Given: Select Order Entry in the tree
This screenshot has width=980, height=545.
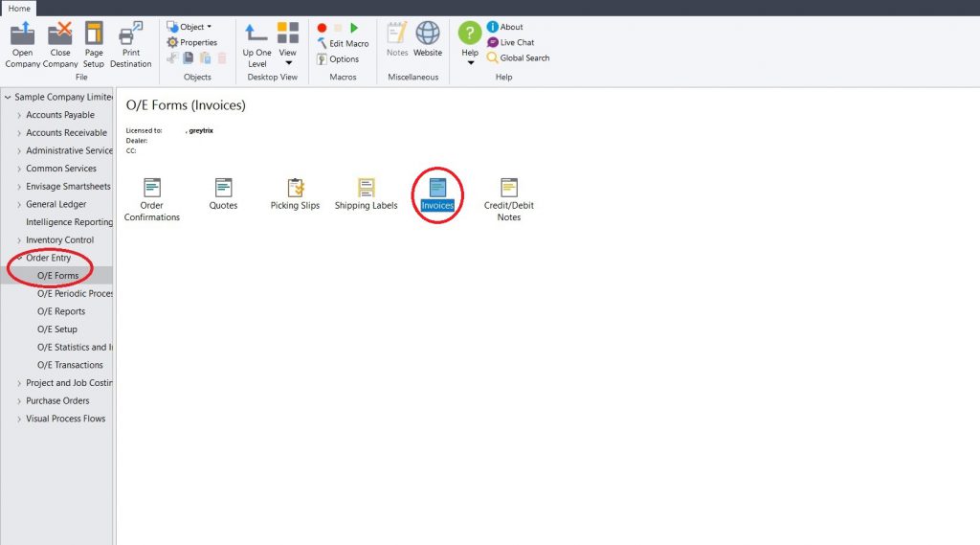Looking at the screenshot, I should pyautogui.click(x=48, y=258).
